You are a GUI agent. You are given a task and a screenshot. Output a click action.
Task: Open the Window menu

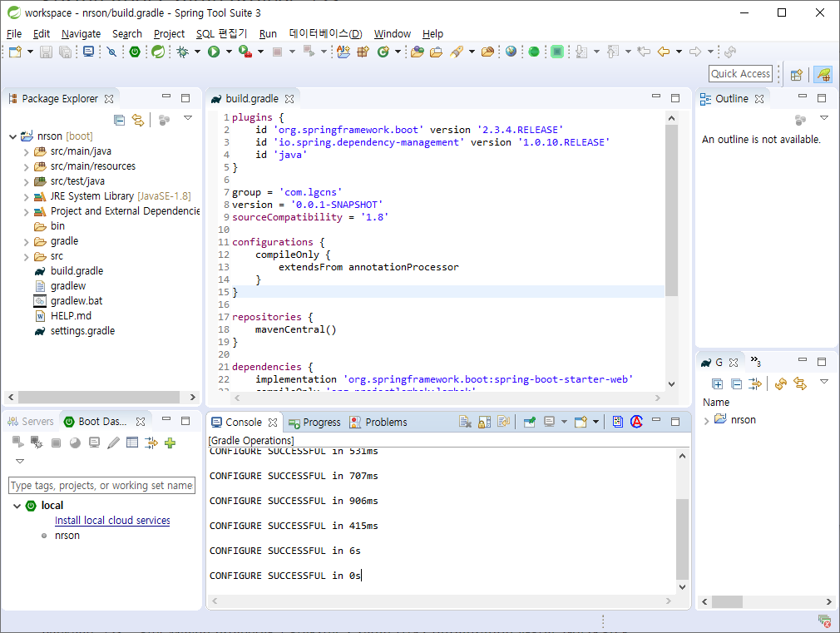coord(393,34)
